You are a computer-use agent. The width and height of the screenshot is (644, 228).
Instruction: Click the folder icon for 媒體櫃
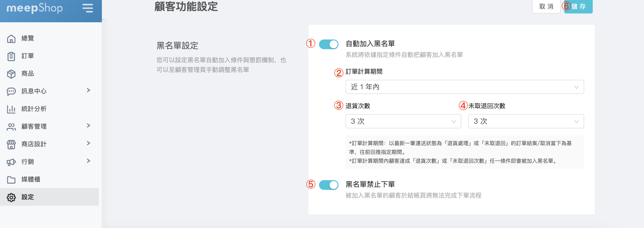[11, 180]
